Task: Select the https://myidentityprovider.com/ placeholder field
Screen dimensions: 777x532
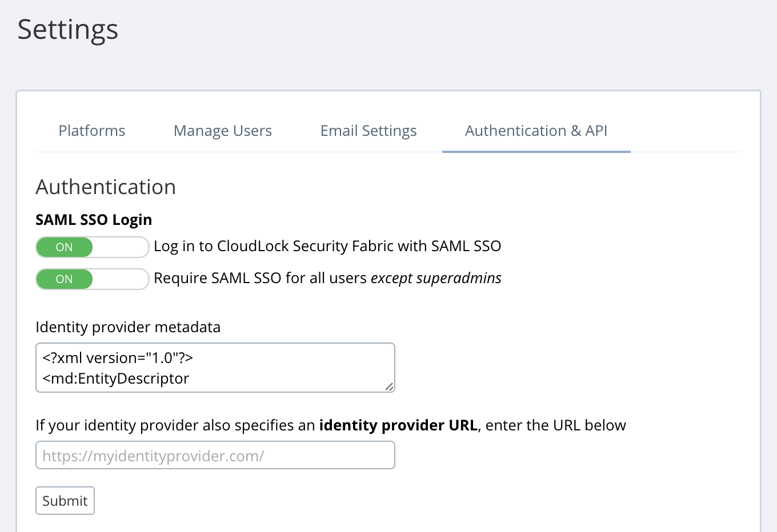Action: (215, 455)
